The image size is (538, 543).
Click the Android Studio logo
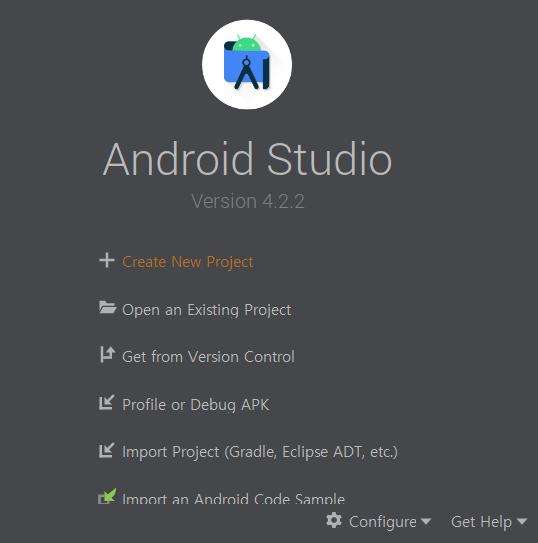coord(247,64)
